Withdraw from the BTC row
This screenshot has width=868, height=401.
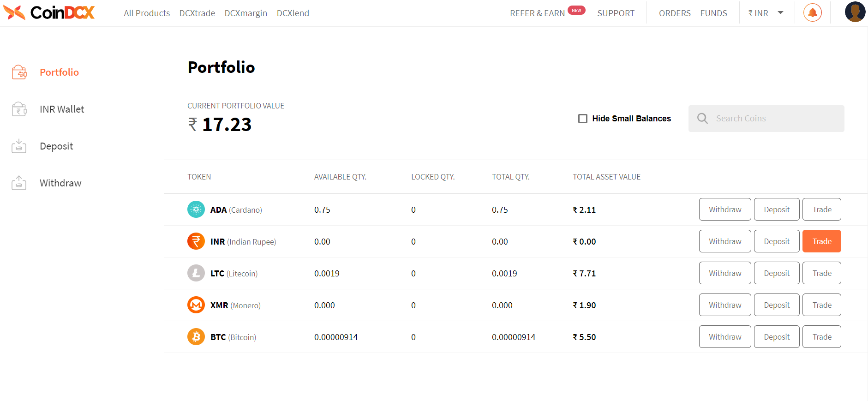tap(724, 337)
